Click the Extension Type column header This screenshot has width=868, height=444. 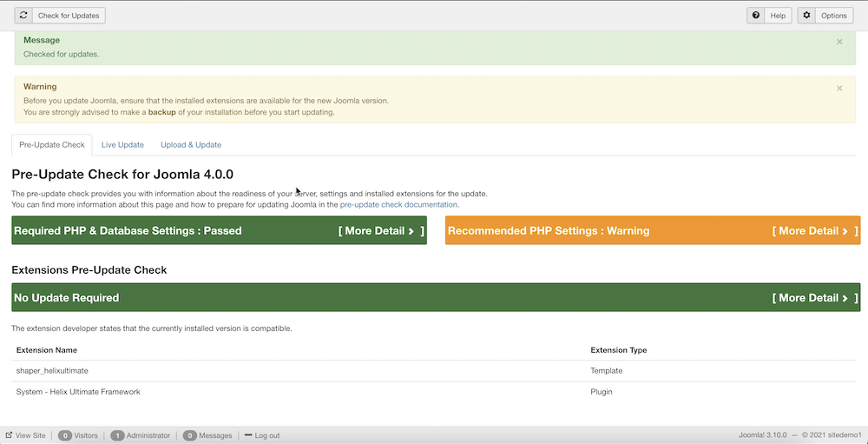coord(618,350)
